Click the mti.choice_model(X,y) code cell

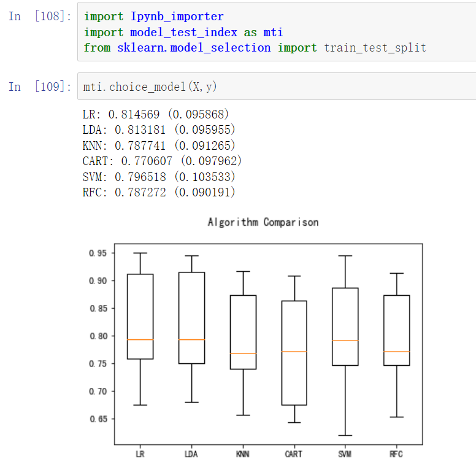(x=277, y=87)
